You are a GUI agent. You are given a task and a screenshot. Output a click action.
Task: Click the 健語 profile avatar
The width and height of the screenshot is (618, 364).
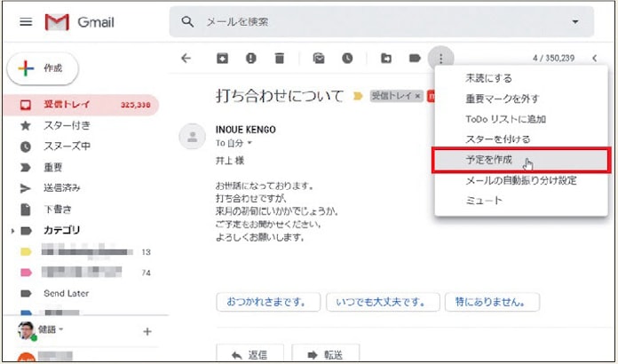[28, 331]
